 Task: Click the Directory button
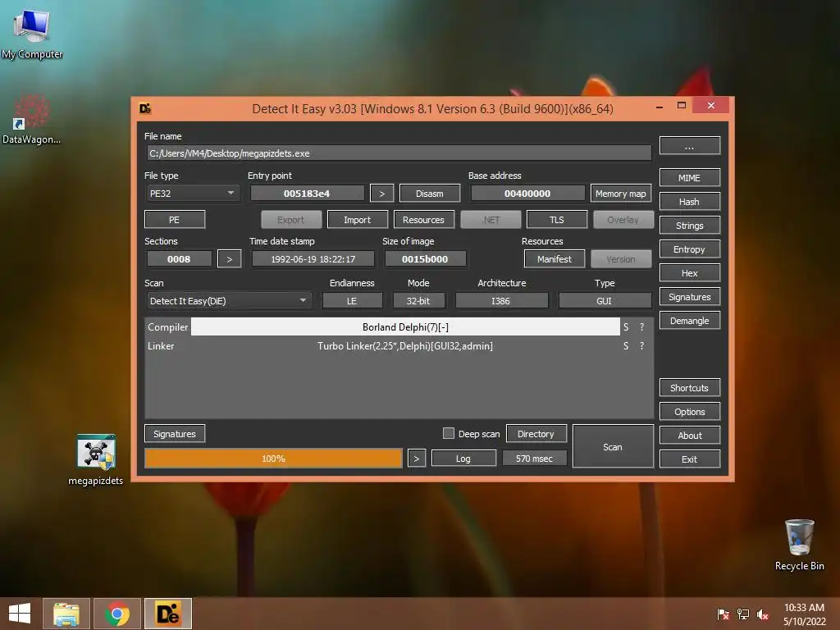536,434
